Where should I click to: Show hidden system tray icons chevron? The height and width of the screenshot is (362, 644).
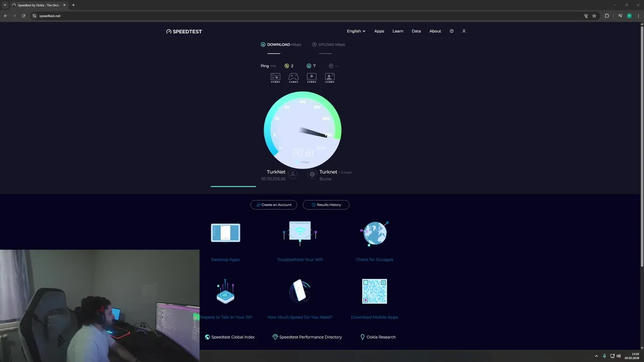[597, 356]
